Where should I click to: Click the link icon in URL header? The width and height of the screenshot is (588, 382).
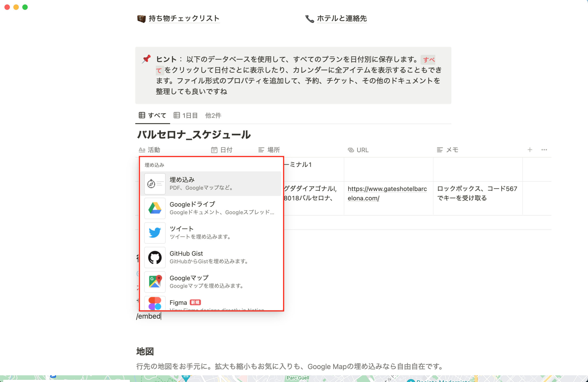(351, 150)
